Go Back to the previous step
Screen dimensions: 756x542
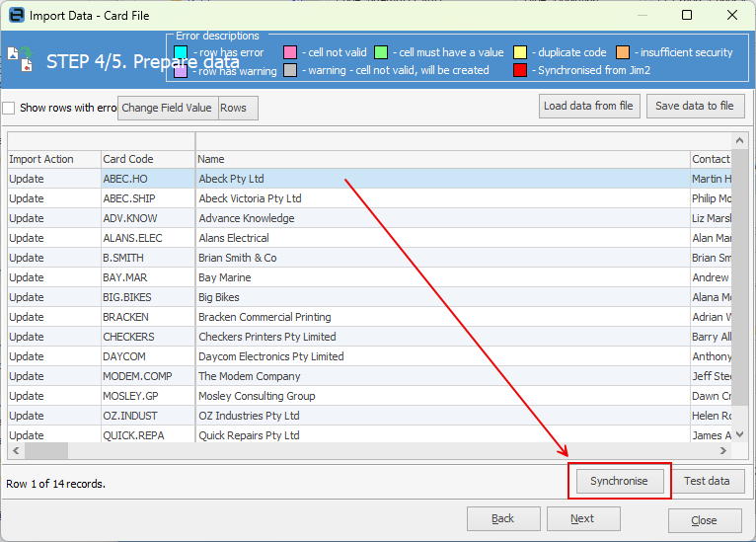pyautogui.click(x=503, y=519)
